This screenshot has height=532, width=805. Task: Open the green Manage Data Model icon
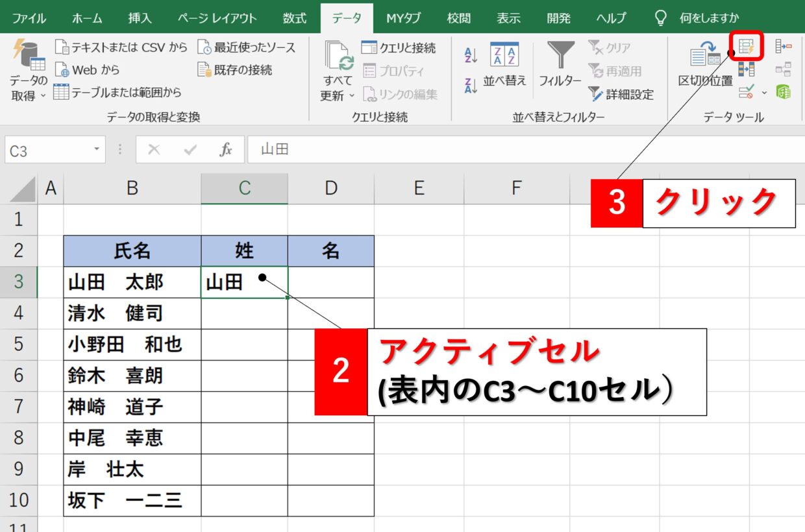click(x=784, y=91)
